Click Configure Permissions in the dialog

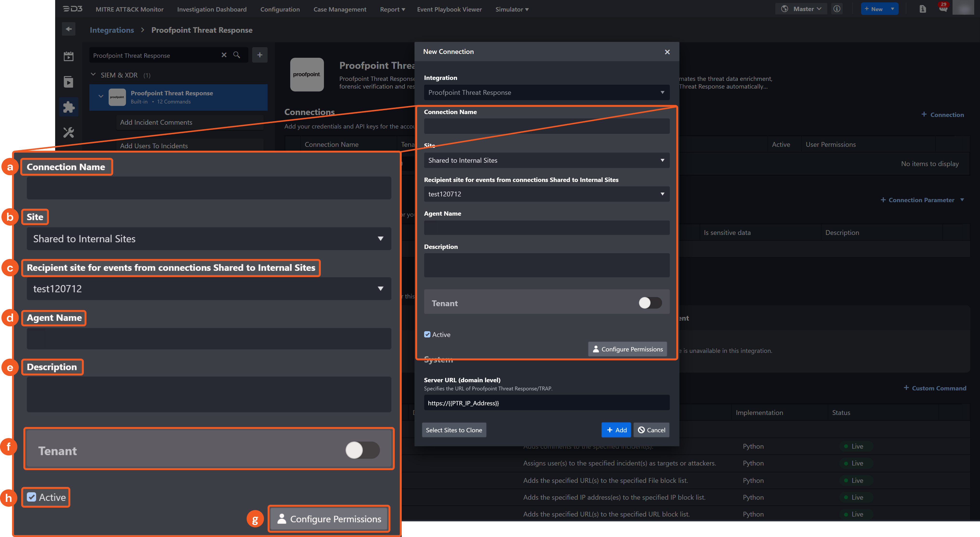pos(627,349)
